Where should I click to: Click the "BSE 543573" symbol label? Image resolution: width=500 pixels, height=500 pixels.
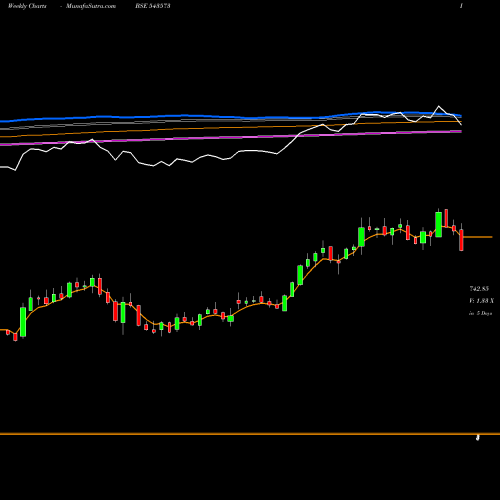point(153,6)
